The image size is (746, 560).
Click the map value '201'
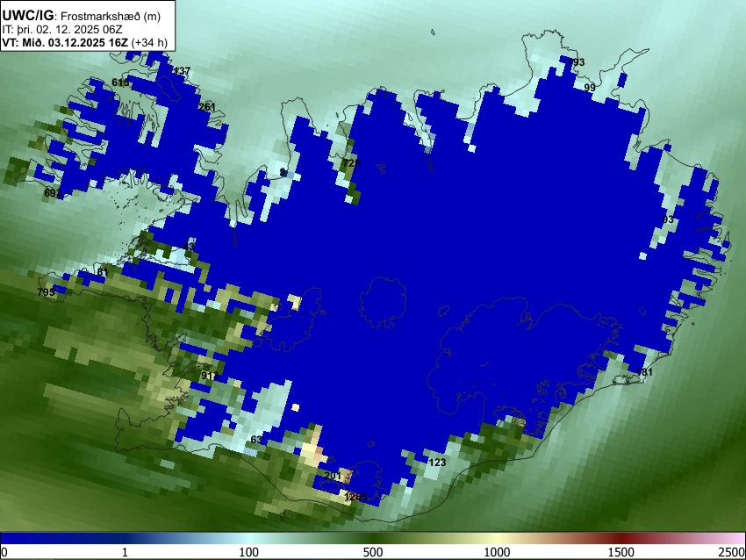(x=333, y=476)
